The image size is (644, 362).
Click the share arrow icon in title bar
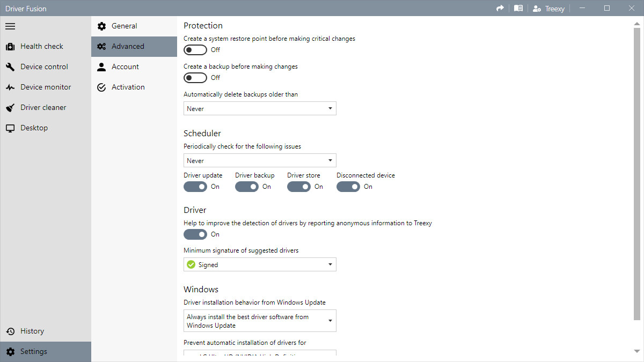click(500, 8)
